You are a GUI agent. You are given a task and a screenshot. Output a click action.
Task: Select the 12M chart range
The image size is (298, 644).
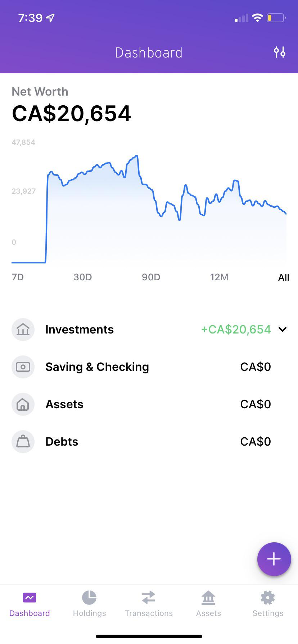(219, 277)
